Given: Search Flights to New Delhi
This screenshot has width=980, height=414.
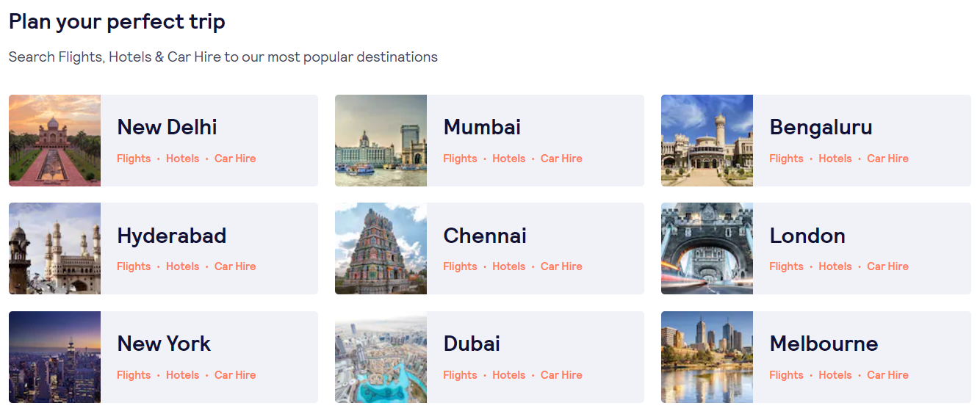Looking at the screenshot, I should pos(134,159).
